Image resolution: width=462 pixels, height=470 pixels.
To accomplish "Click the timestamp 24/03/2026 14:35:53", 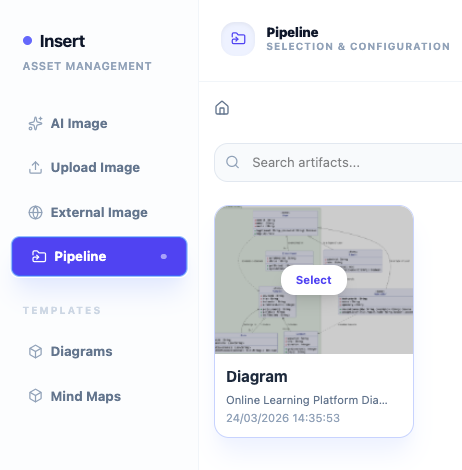I will (283, 418).
